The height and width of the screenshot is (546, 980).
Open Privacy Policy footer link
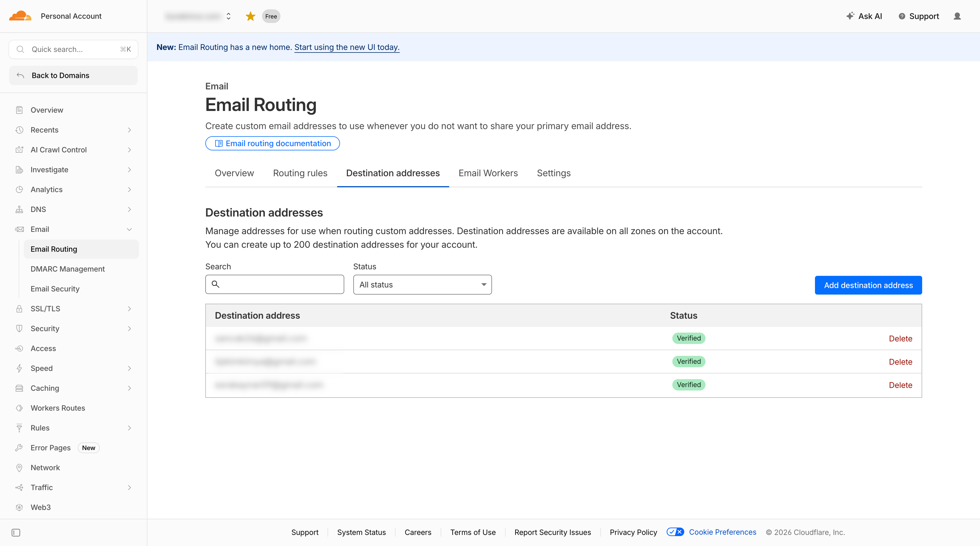(633, 532)
